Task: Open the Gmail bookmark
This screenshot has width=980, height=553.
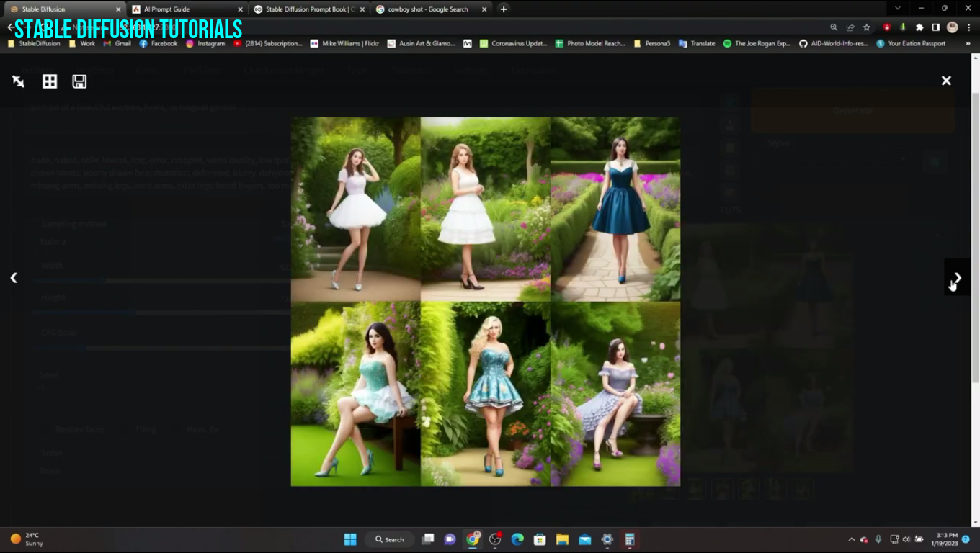Action: 117,44
